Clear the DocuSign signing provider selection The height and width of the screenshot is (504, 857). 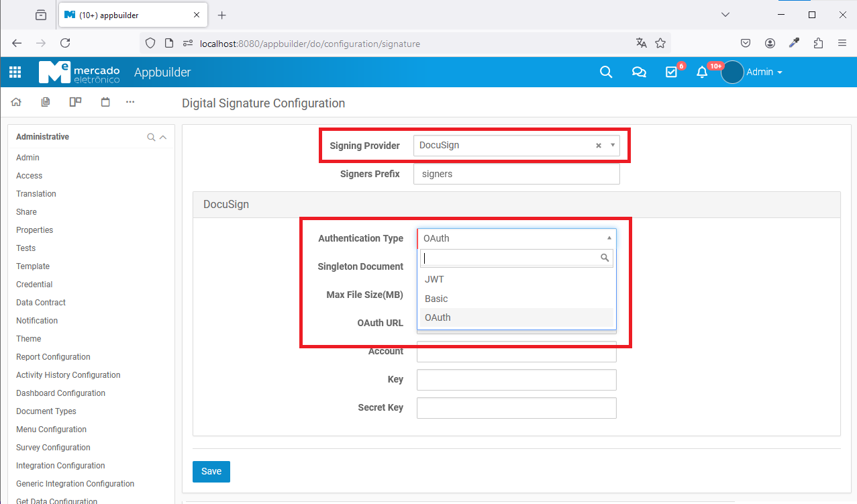(x=598, y=146)
